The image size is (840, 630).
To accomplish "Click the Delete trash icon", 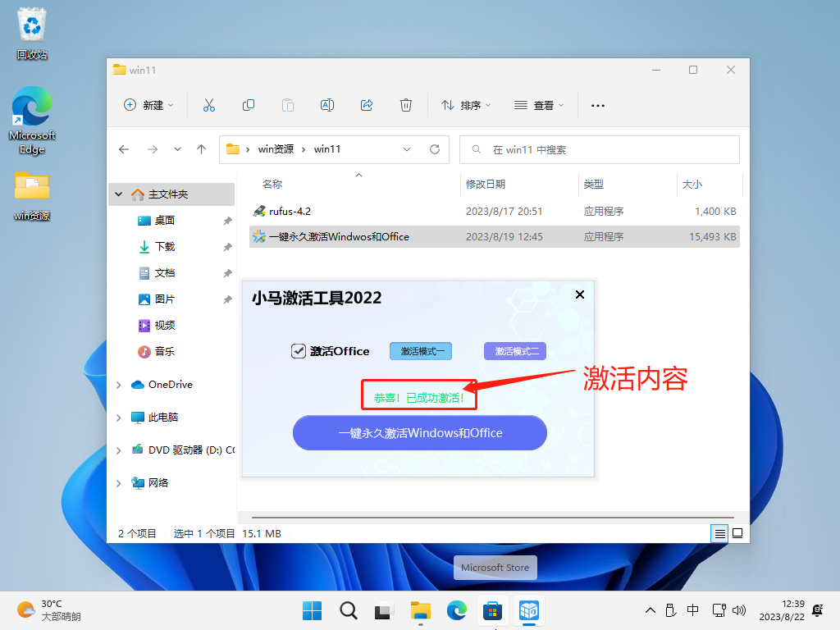I will [406, 105].
